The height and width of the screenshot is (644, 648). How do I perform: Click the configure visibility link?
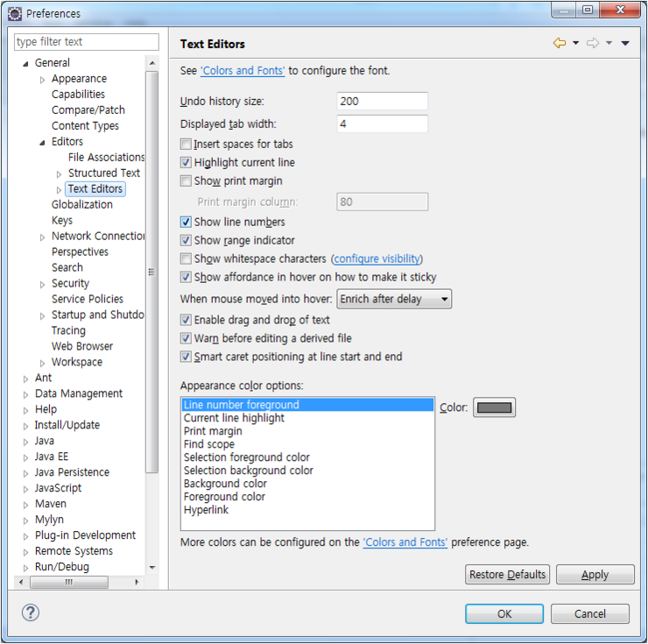[x=377, y=258]
